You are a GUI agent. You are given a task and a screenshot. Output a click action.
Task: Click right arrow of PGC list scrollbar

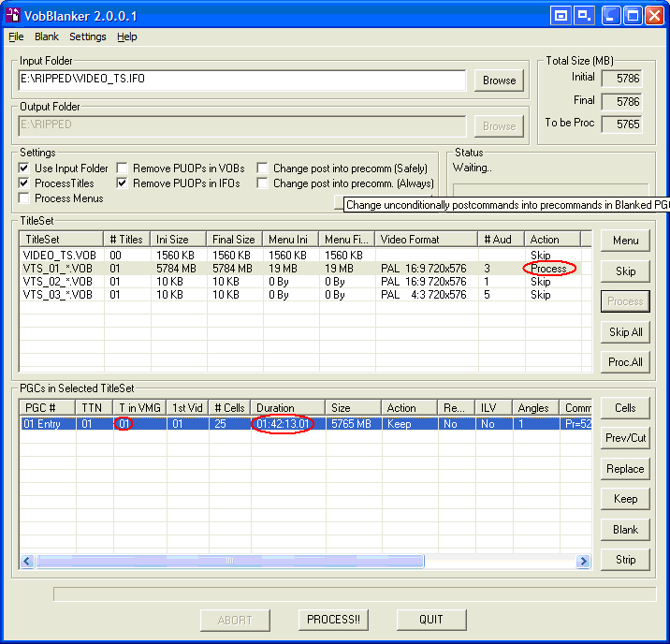click(583, 562)
